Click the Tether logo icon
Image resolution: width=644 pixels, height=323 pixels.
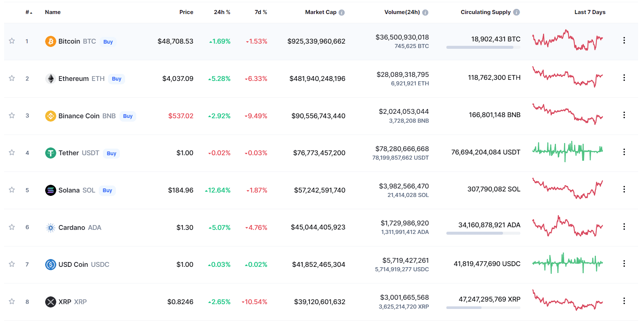50,153
